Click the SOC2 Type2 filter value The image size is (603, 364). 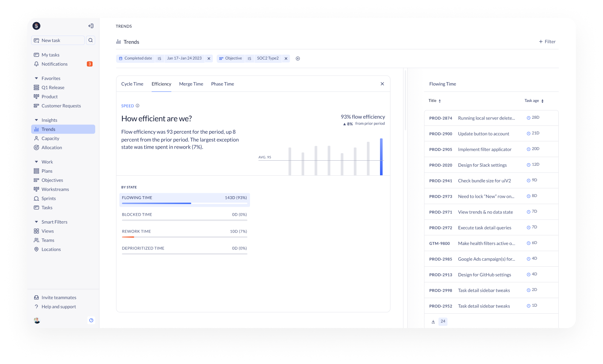pos(268,58)
